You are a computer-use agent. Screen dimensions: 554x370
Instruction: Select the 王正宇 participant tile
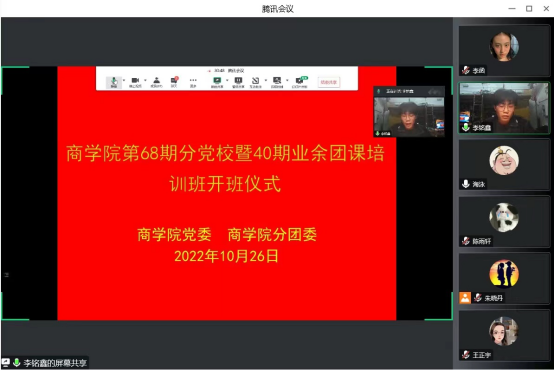(504, 336)
